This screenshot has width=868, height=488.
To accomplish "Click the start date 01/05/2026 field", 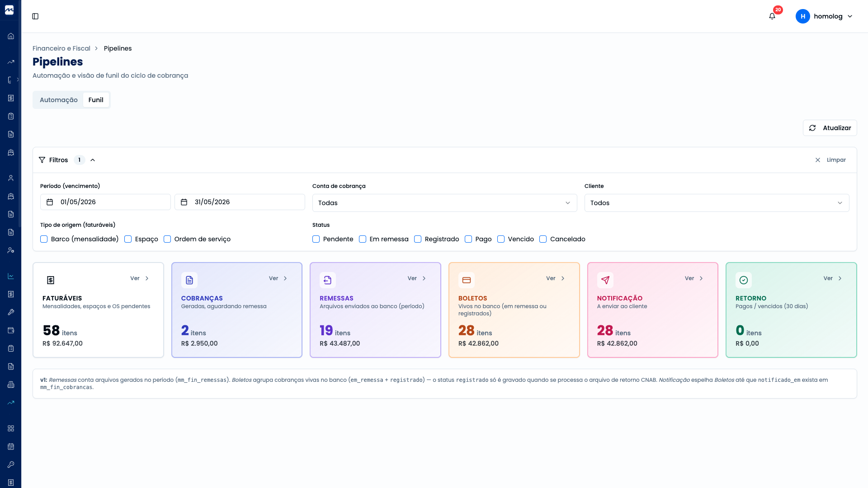I will click(x=105, y=202).
